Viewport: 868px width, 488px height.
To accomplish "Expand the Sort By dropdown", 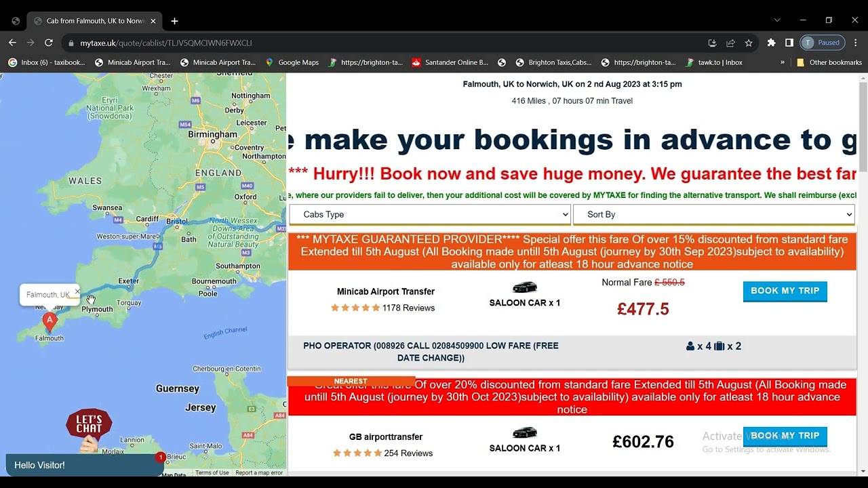I will [x=713, y=215].
